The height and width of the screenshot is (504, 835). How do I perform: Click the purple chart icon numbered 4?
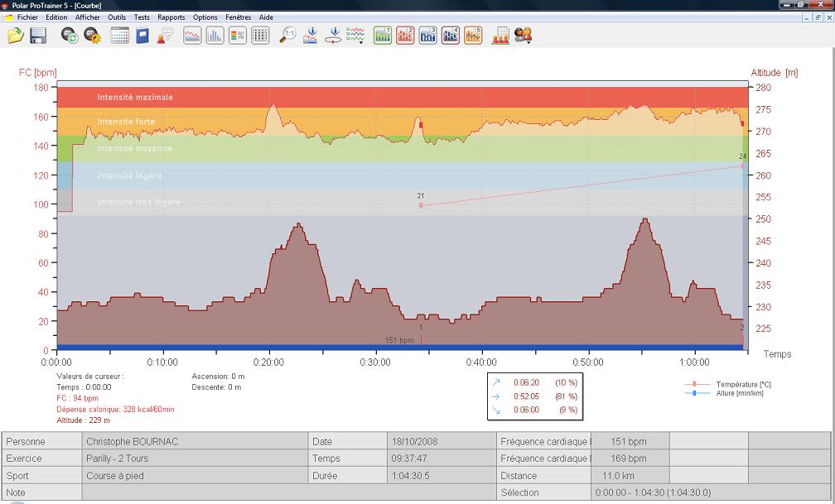(x=451, y=36)
